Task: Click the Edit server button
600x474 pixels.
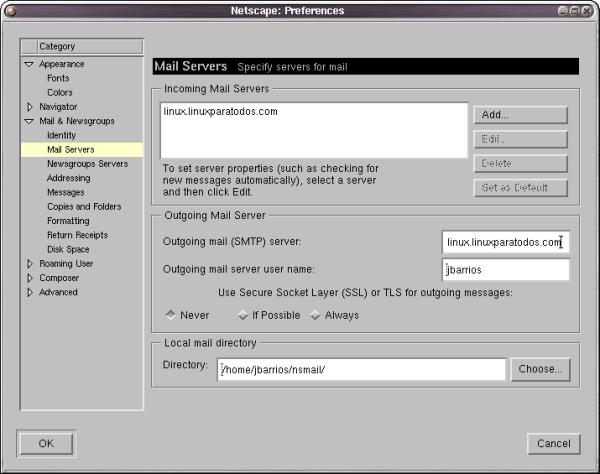Action: pyautogui.click(x=520, y=139)
